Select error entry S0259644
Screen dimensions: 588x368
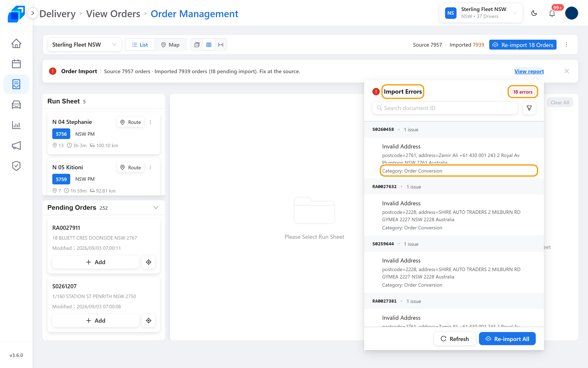coord(454,244)
